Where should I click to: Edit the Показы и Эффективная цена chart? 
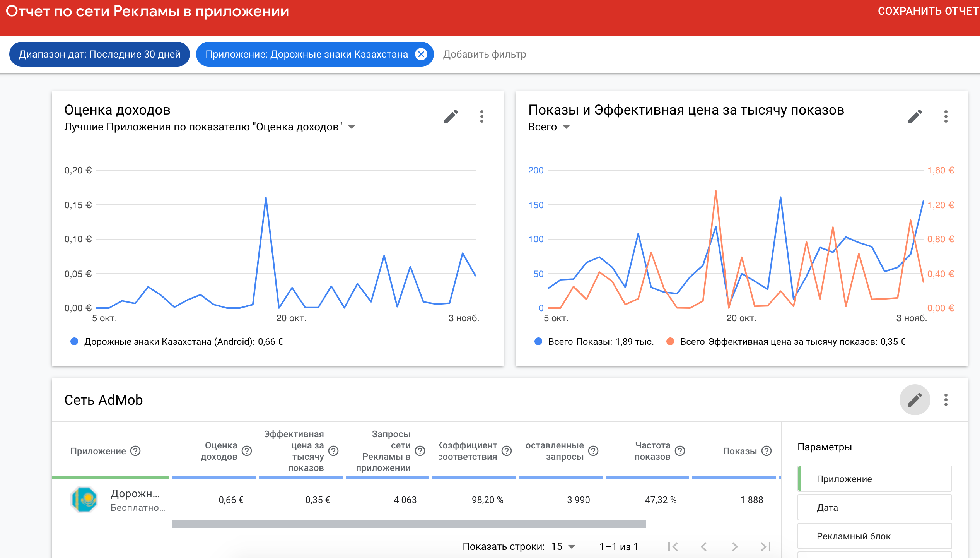(915, 116)
